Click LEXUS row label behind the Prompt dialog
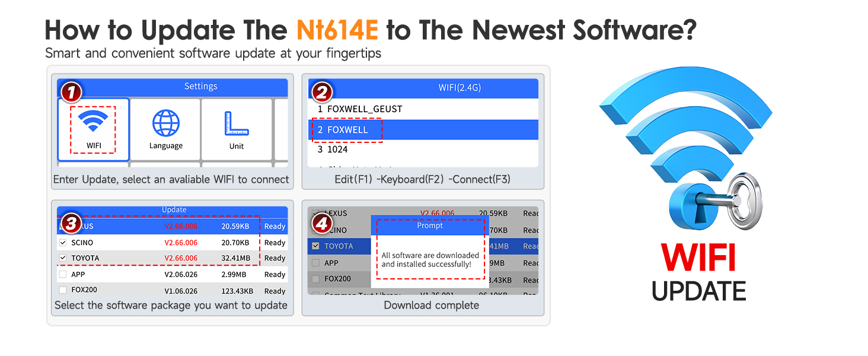This screenshot has height=356, width=868. (336, 214)
